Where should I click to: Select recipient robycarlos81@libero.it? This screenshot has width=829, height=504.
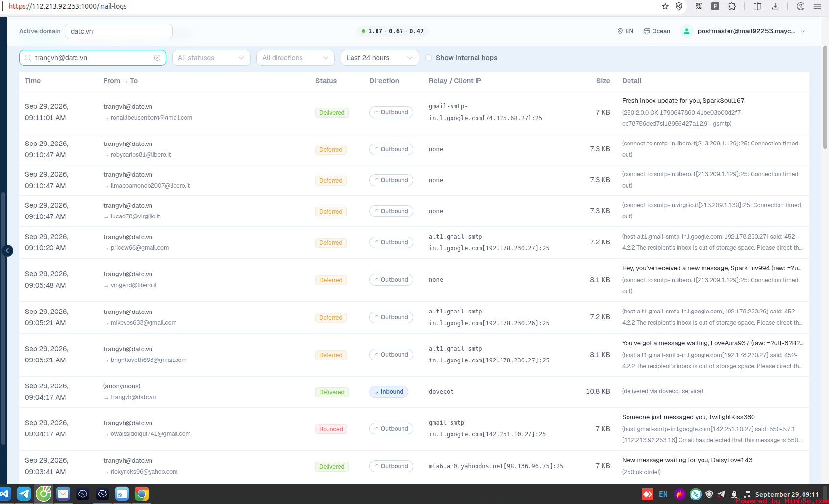click(x=141, y=155)
